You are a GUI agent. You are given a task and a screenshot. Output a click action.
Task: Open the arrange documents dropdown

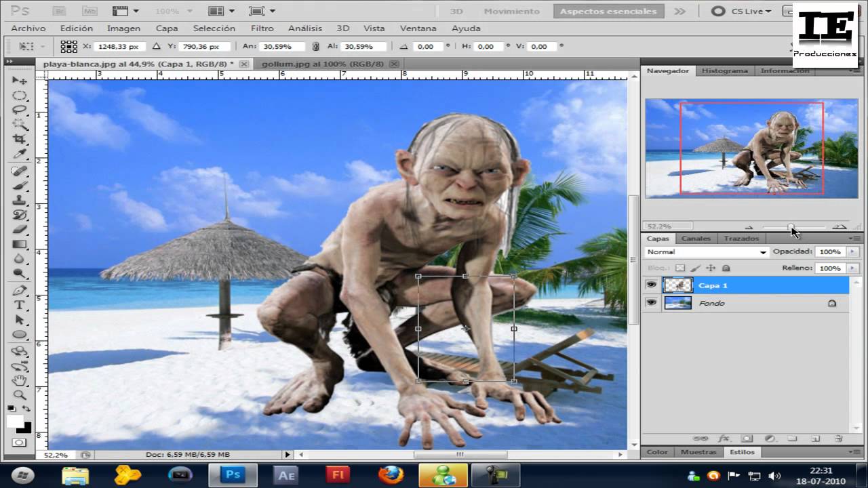pyautogui.click(x=221, y=11)
